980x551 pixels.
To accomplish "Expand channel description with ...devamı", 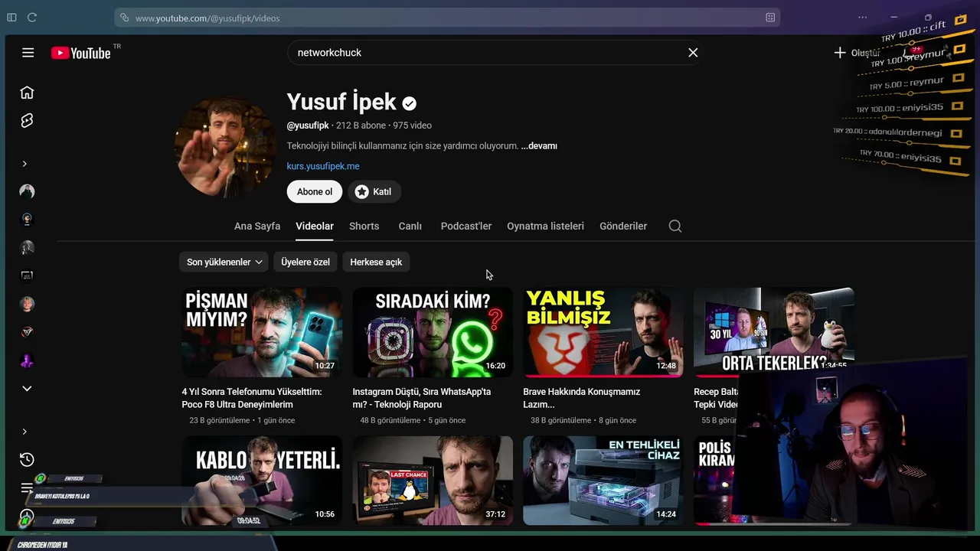I will (539, 145).
